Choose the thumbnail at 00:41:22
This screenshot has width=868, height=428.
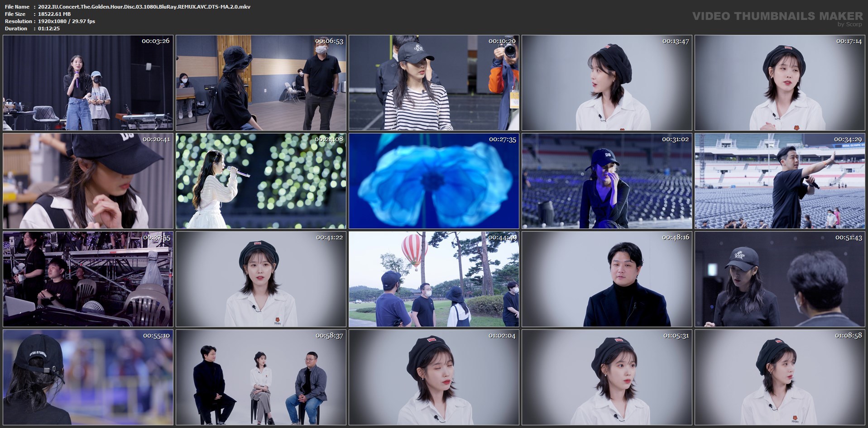[261, 279]
